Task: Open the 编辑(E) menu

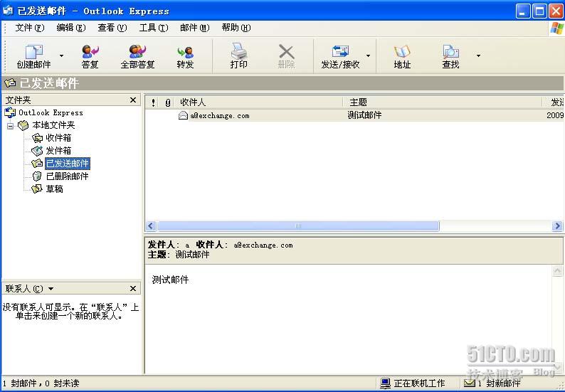Action: (71, 28)
